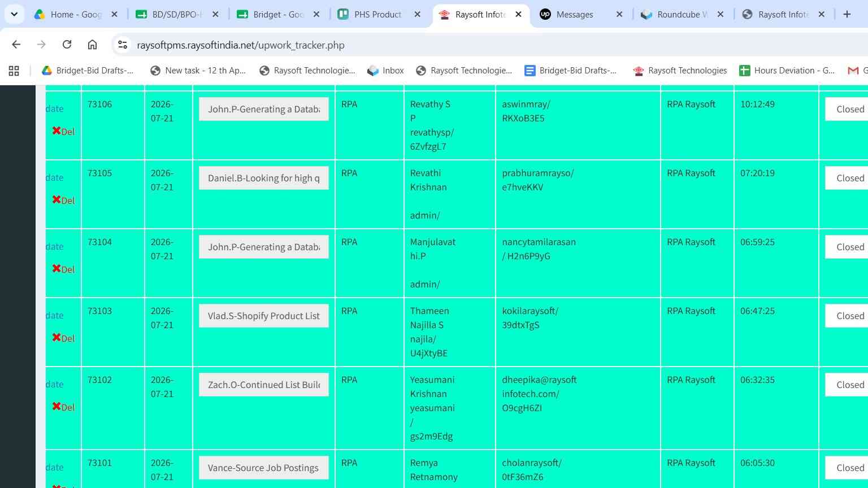This screenshot has height=488, width=868.
Task: Switch to the Messages tab
Action: (574, 15)
